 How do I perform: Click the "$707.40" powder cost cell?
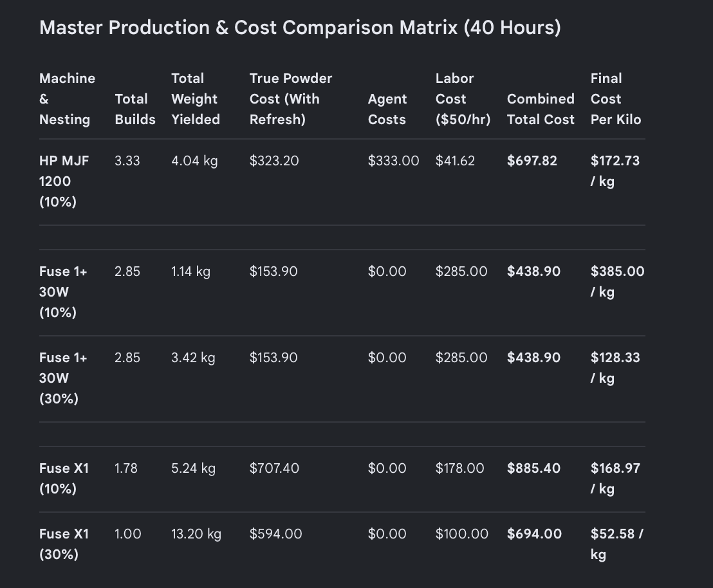coord(274,468)
